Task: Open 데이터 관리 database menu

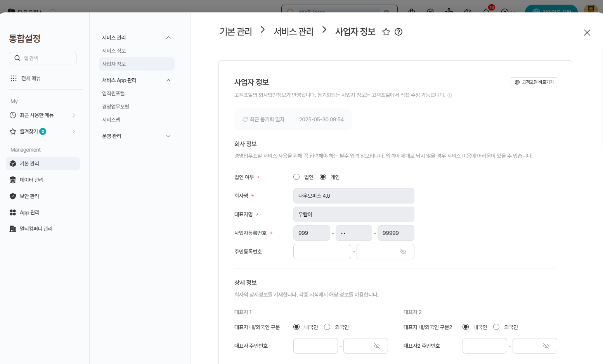Action: [13, 180]
